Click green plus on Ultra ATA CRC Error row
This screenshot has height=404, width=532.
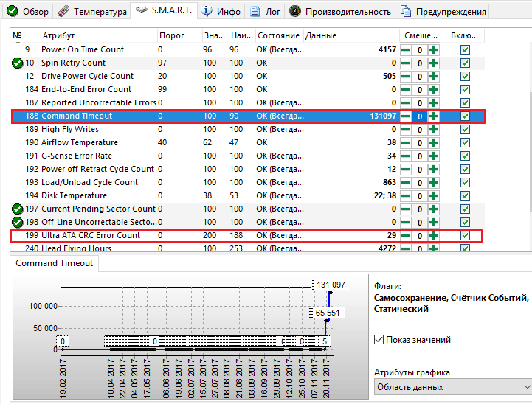[x=433, y=235]
